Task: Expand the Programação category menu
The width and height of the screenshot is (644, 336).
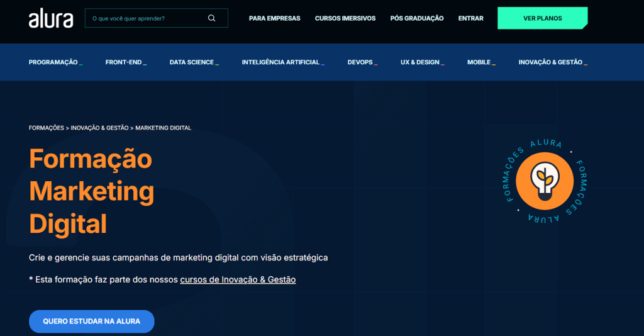Action: coord(55,62)
